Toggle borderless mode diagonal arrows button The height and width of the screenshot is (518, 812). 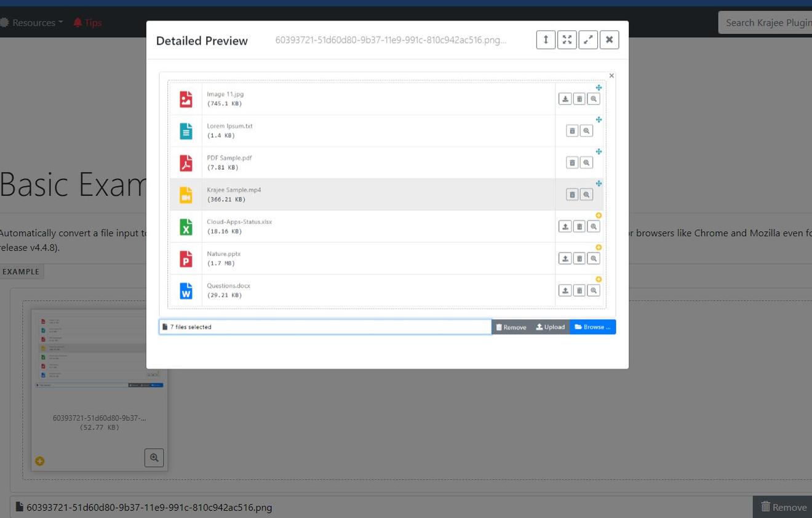[x=588, y=40]
